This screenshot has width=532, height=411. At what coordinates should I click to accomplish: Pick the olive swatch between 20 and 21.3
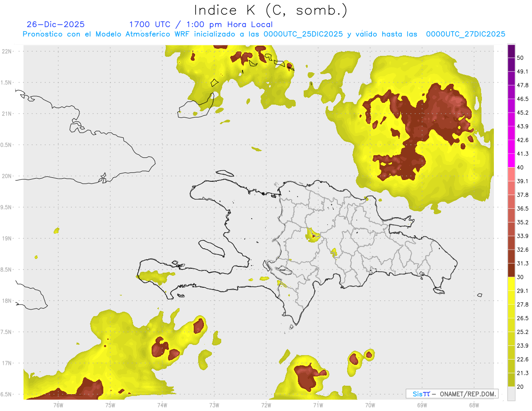(x=511, y=380)
